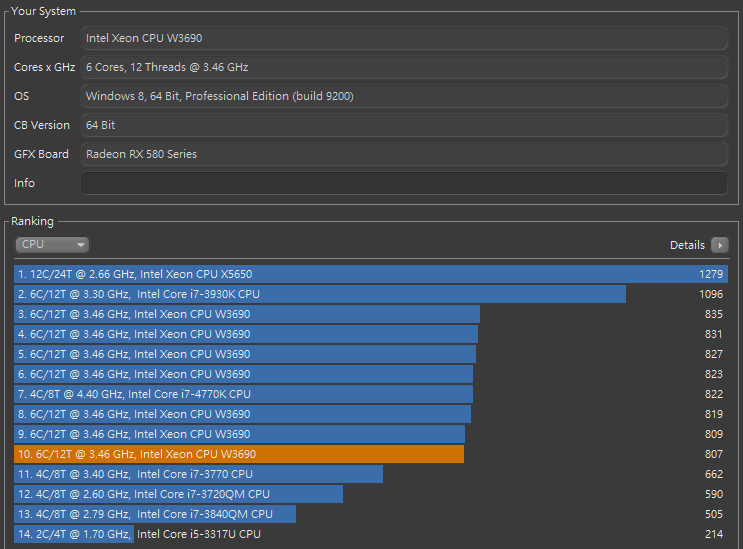Select rank 4 Xeon W3690 row scoring 831
This screenshot has width=743, height=549.
371,334
